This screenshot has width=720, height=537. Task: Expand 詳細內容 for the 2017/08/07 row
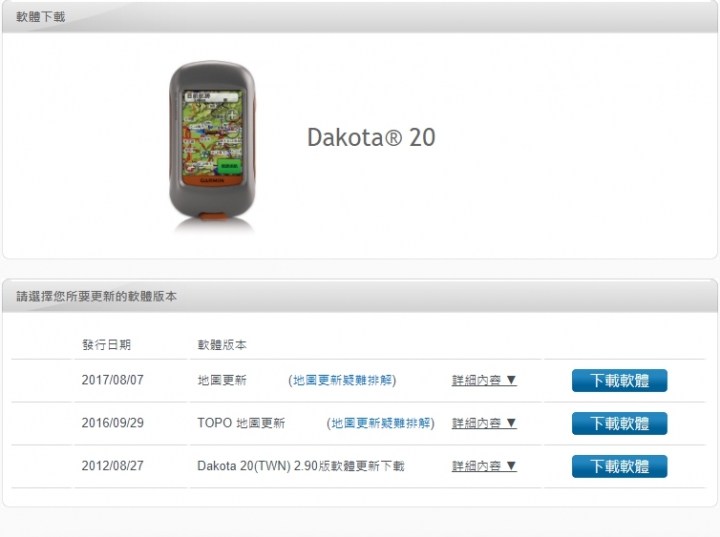click(x=484, y=380)
